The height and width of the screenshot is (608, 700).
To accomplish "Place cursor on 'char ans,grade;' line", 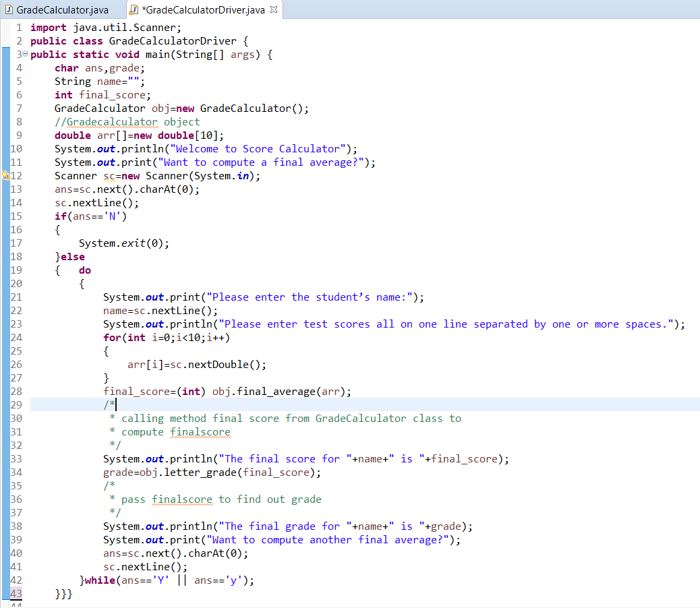I will tap(100, 68).
